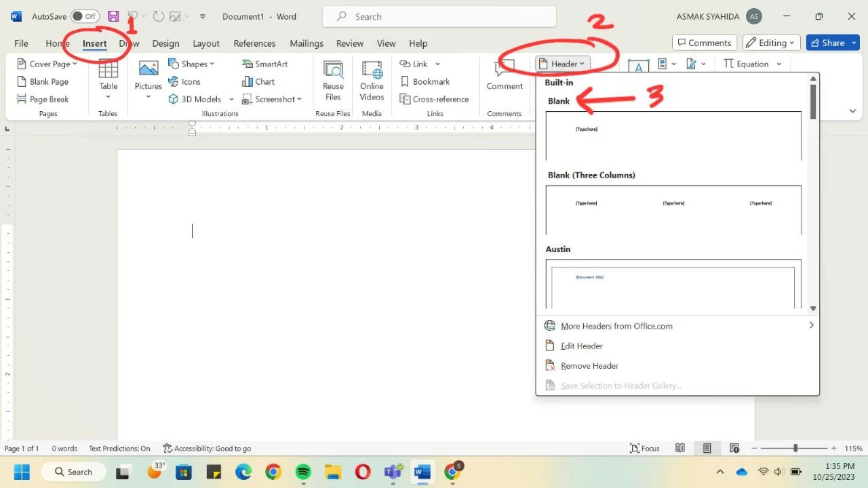Choose the Blank (Three Columns) header thumbnail

pyautogui.click(x=673, y=209)
